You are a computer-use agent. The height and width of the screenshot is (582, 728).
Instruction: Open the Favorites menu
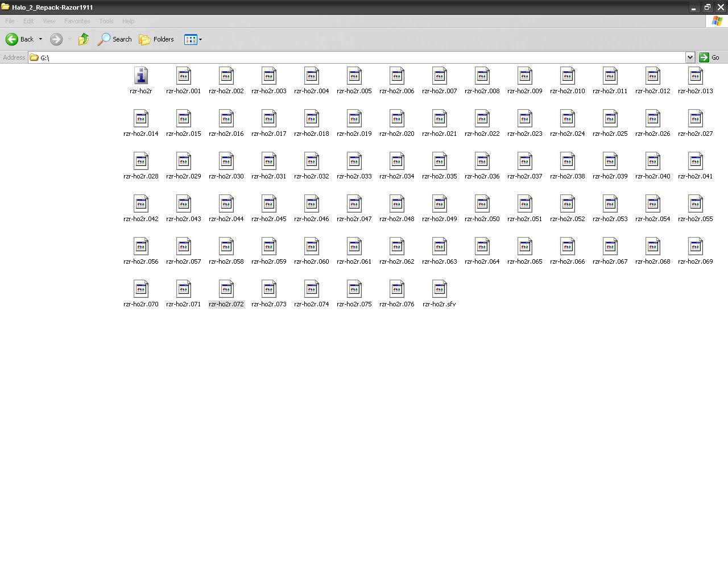77,21
